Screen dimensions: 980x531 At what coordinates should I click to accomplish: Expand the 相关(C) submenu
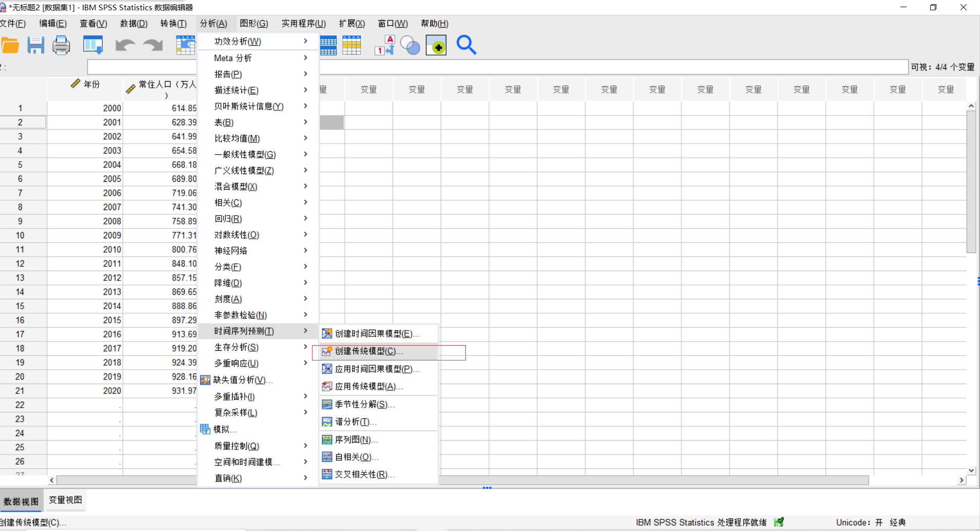tap(258, 203)
